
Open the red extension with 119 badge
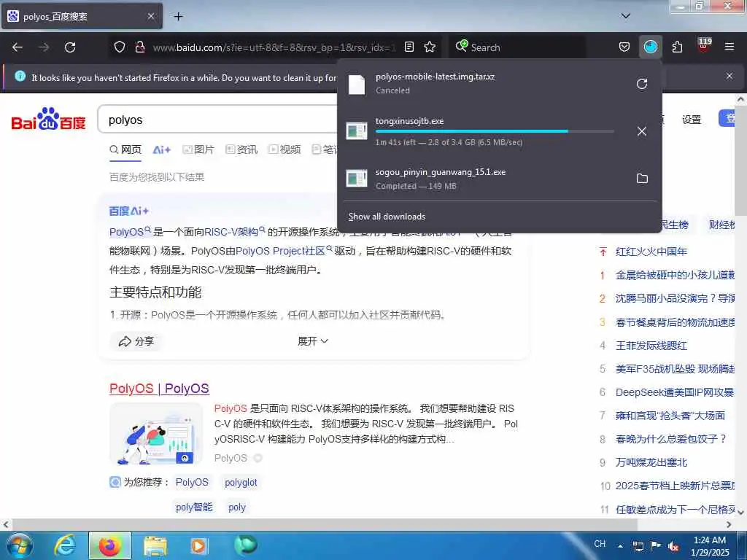pyautogui.click(x=704, y=46)
